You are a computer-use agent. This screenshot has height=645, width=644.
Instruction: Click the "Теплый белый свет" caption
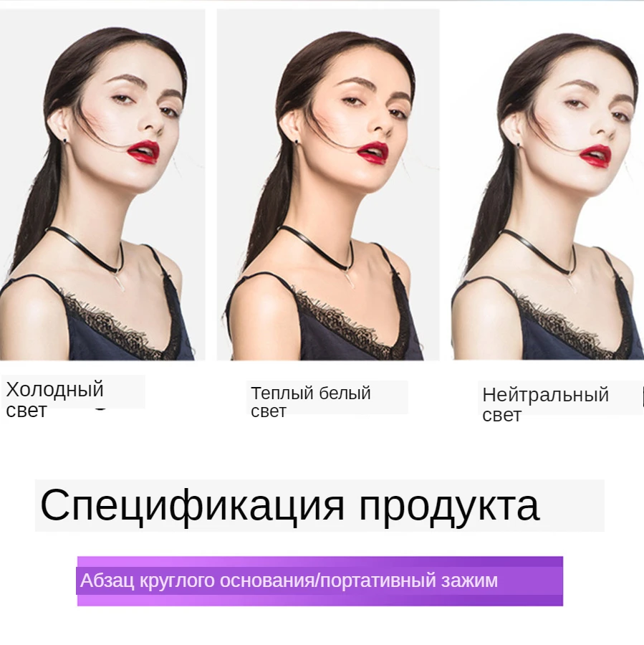click(311, 401)
